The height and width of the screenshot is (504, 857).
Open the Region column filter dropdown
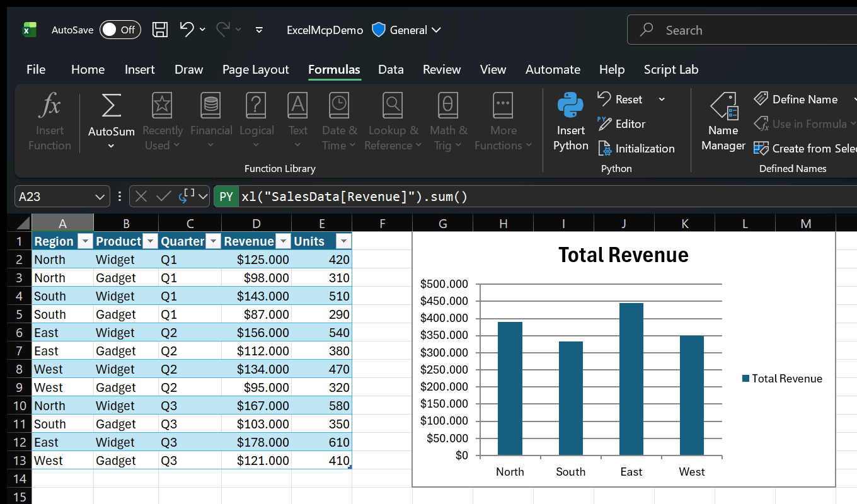point(85,241)
